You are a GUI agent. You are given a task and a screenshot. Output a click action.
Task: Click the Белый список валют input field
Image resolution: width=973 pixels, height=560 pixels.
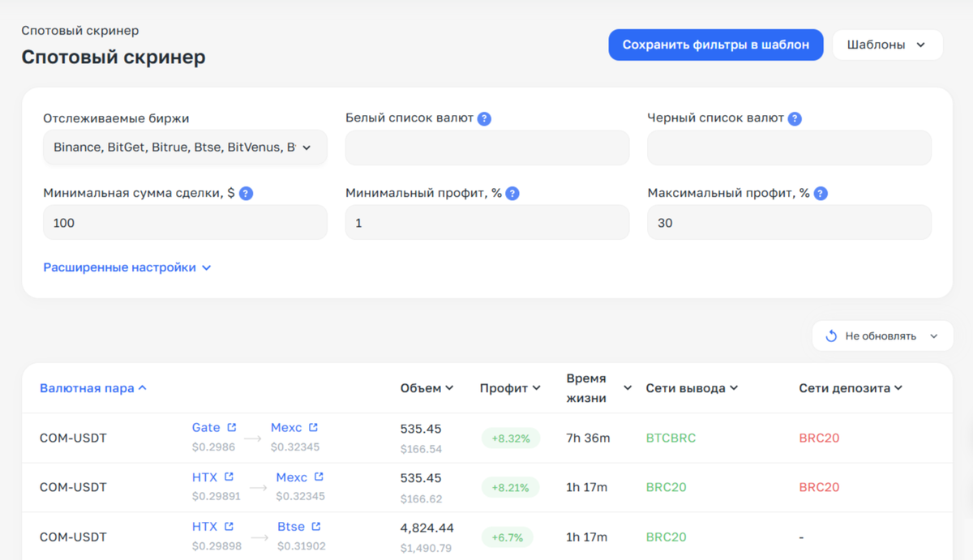pyautogui.click(x=486, y=148)
